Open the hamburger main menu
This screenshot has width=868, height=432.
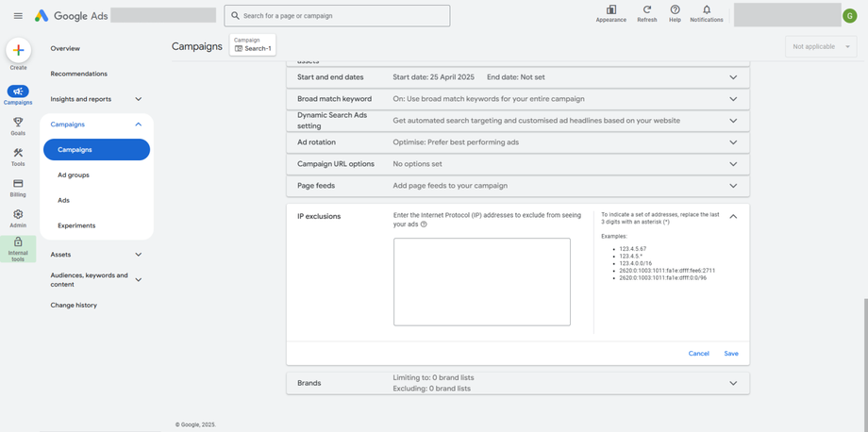(x=18, y=16)
